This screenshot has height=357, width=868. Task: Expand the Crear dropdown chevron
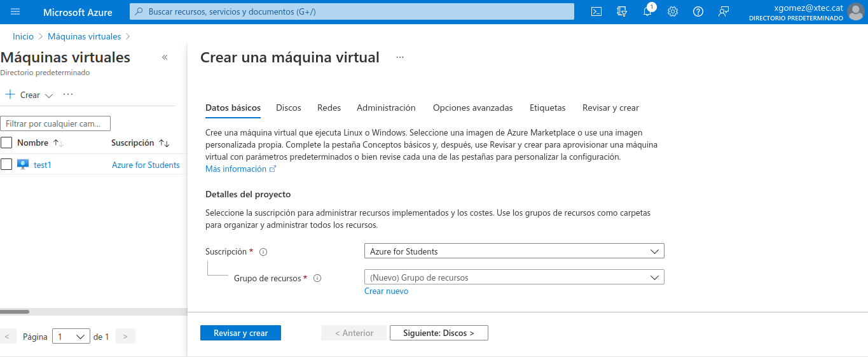(49, 95)
